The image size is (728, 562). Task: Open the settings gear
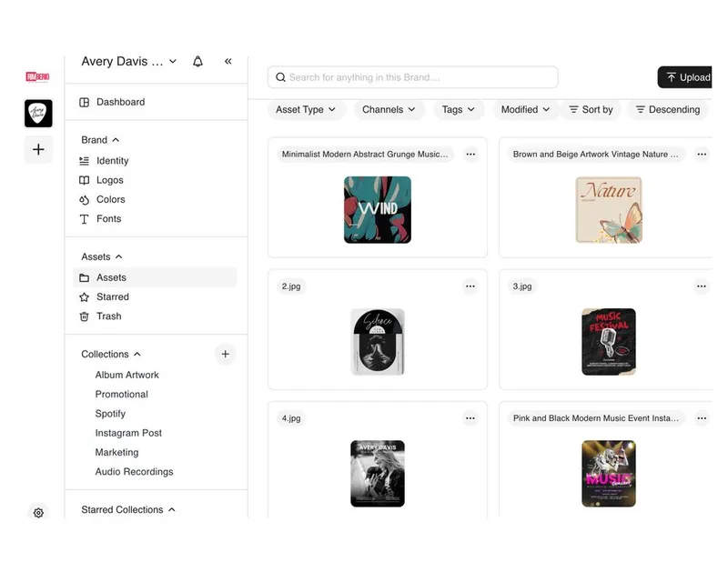[38, 513]
